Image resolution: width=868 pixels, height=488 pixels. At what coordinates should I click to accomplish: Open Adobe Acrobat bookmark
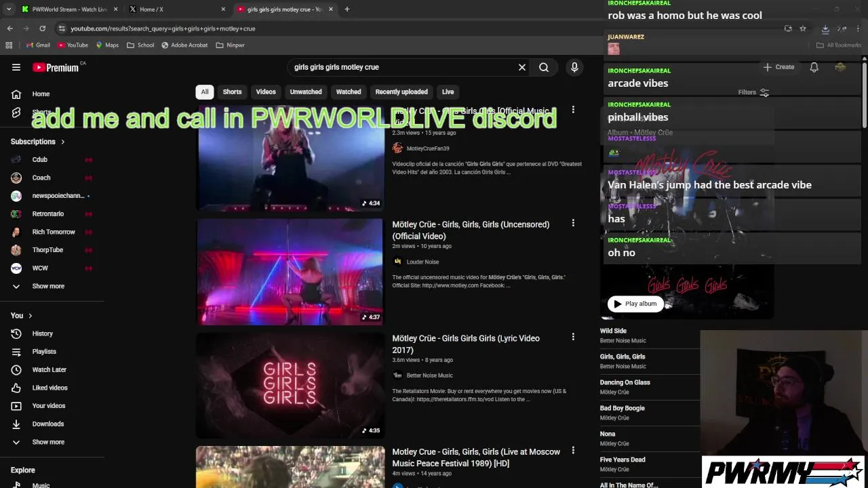coord(184,45)
